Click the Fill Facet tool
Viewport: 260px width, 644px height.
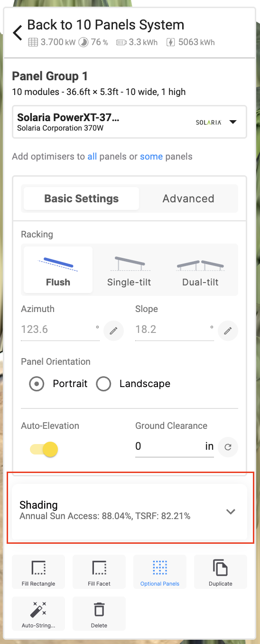(x=99, y=572)
